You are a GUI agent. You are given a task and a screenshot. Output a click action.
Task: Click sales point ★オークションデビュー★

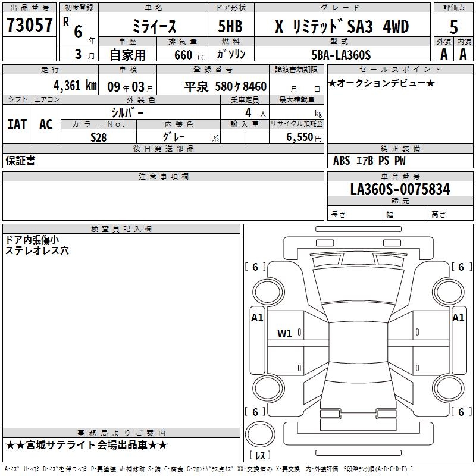pos(381,83)
